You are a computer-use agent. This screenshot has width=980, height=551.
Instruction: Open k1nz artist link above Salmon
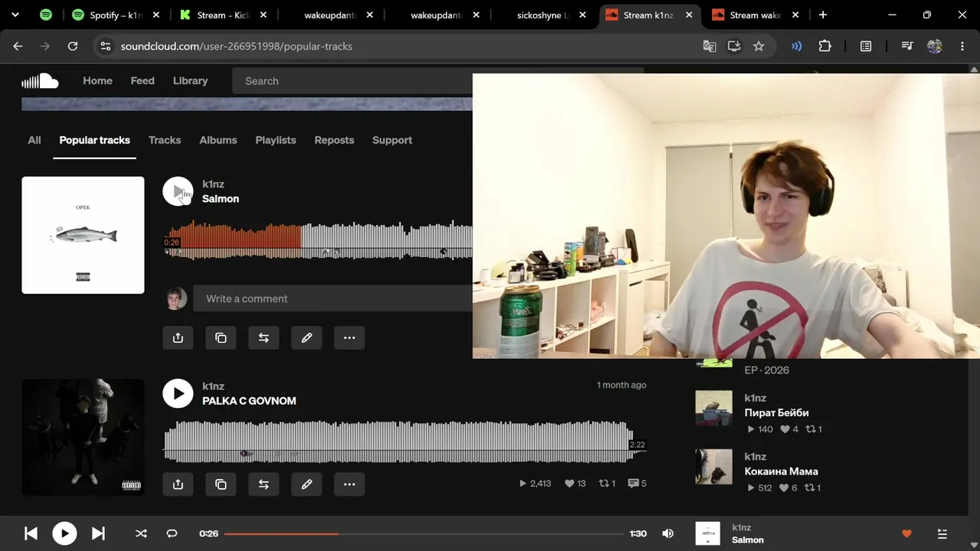(x=213, y=184)
